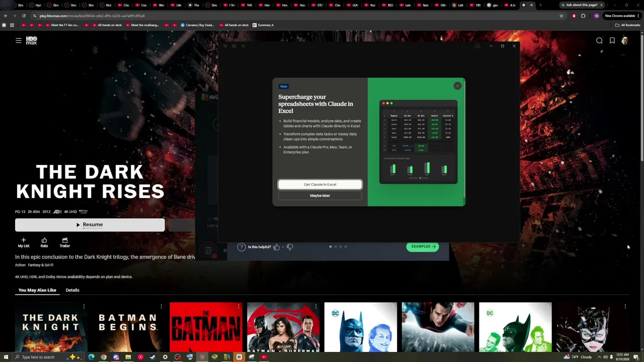Open the Summary A bookmark
The image size is (644, 362).
point(263,25)
